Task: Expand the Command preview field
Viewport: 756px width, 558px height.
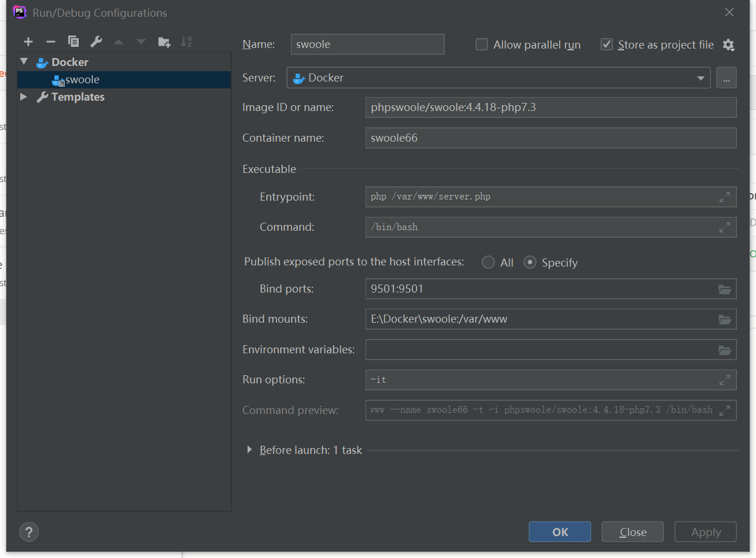Action: [x=725, y=411]
